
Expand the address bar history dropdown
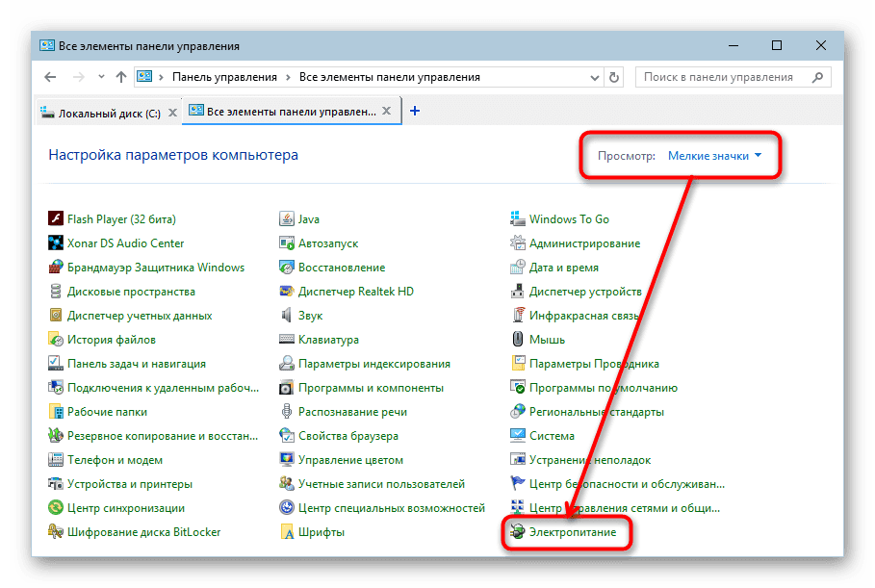(x=594, y=78)
